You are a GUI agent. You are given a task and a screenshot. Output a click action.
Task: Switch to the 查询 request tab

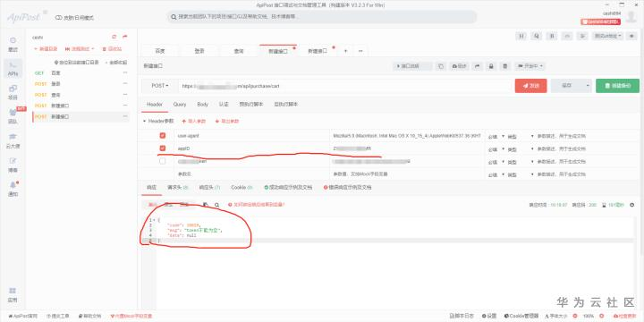point(239,51)
